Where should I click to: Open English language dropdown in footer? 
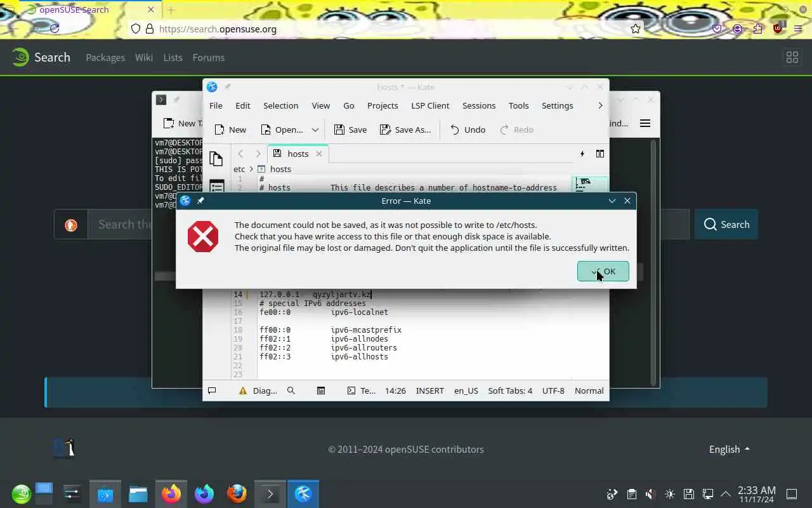730,449
